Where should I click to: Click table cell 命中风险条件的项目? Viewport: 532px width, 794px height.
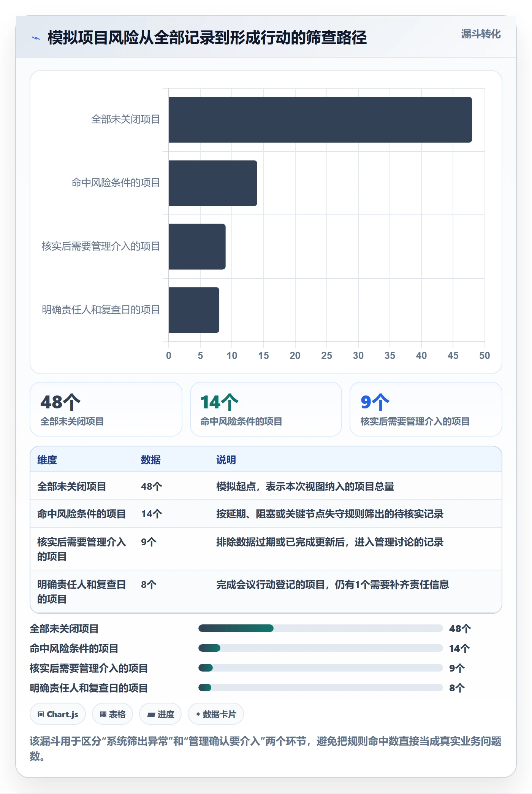[x=82, y=514]
